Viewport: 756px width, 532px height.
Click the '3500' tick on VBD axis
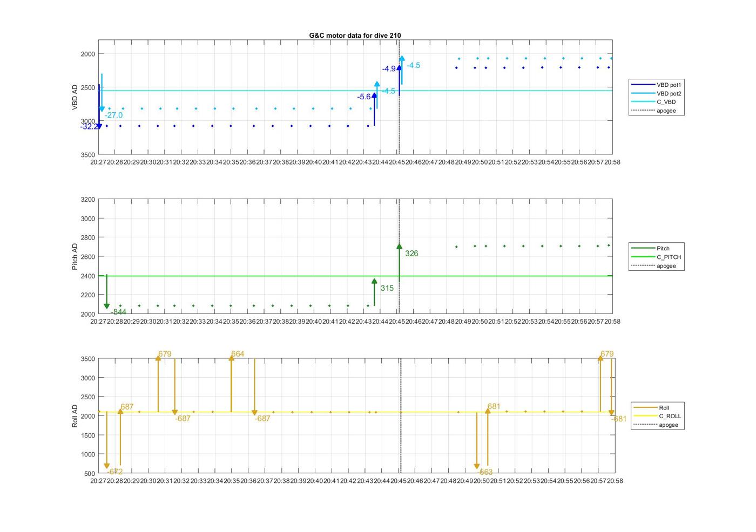coord(88,155)
